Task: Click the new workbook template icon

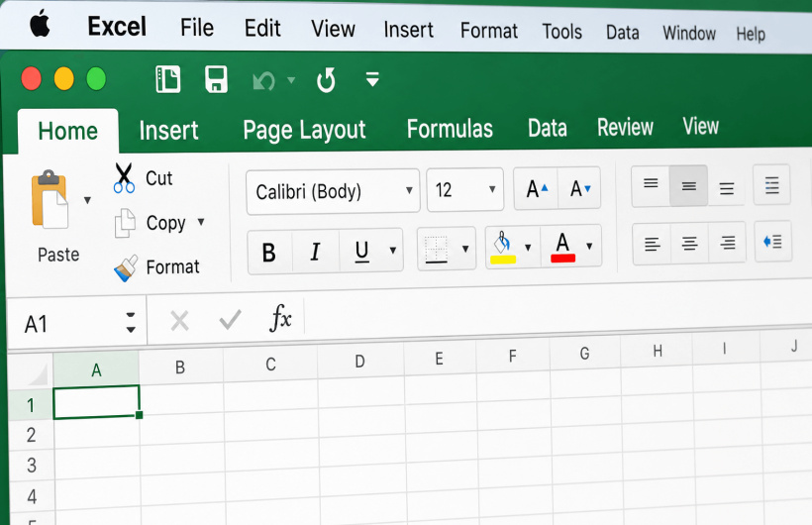Action: coord(167,79)
